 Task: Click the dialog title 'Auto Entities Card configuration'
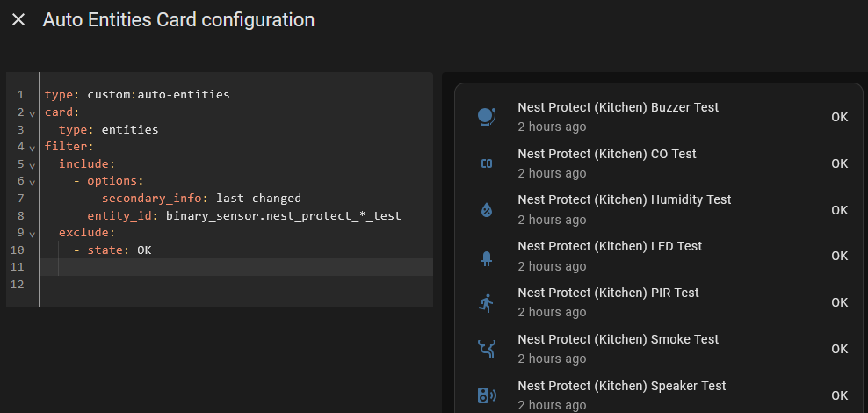click(x=178, y=20)
